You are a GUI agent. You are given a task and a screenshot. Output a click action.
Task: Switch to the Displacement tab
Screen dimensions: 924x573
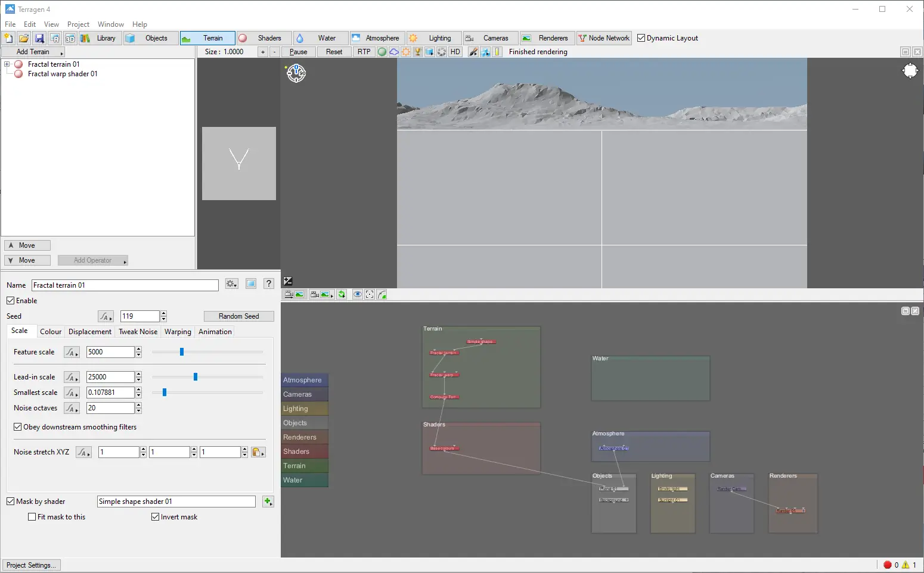89,332
